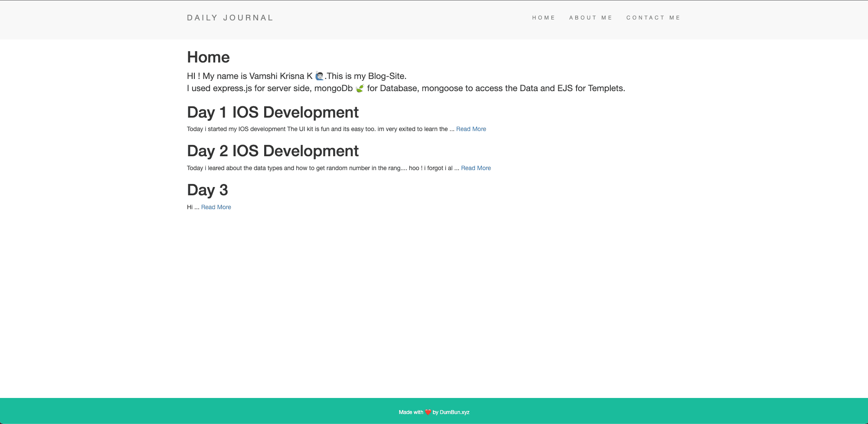Screen dimensions: 868x424
Task: Open Read More under Day 2 post
Action: point(475,168)
